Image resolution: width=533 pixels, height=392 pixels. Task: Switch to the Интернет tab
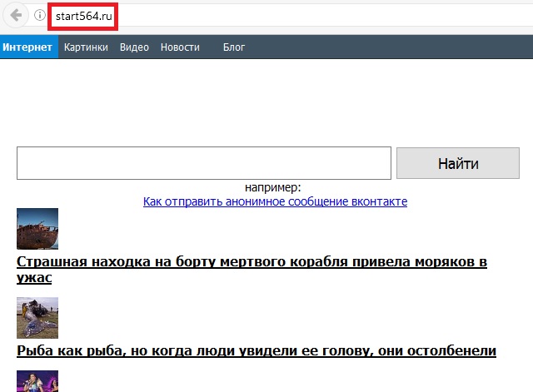(29, 47)
